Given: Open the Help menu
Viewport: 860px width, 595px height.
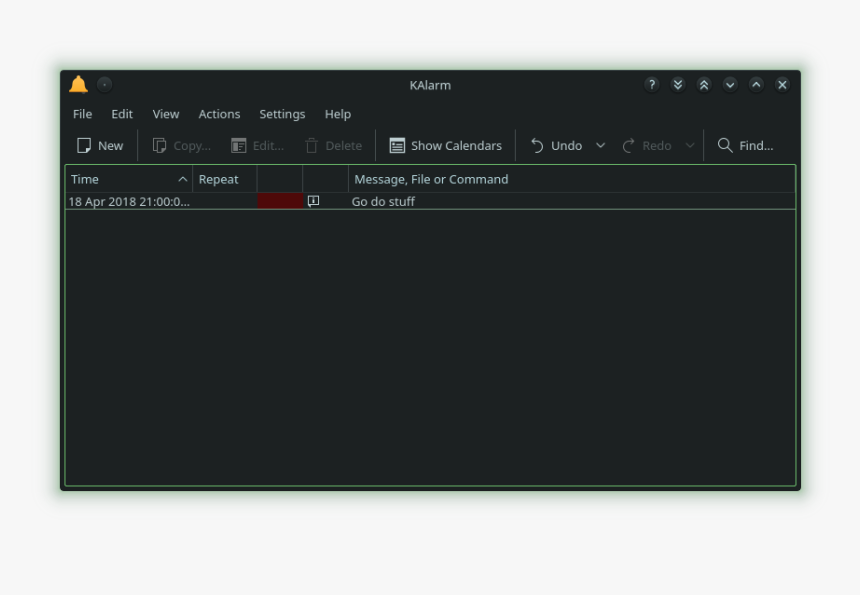Looking at the screenshot, I should (x=338, y=114).
